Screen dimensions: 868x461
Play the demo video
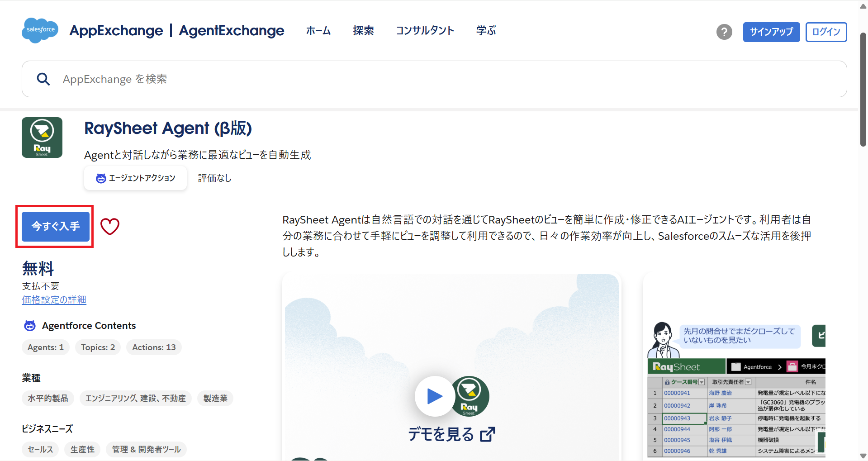[434, 396]
